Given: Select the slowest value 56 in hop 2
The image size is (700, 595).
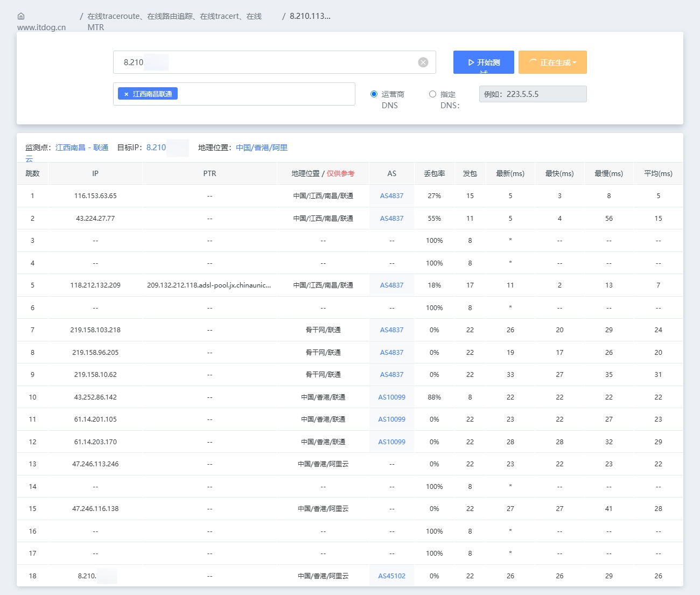Looking at the screenshot, I should tap(608, 219).
